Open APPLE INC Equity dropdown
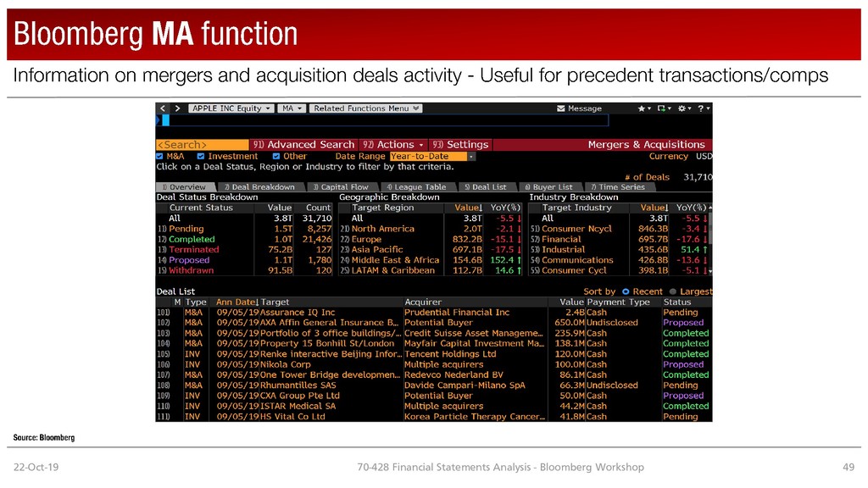868x488 pixels. pos(231,108)
